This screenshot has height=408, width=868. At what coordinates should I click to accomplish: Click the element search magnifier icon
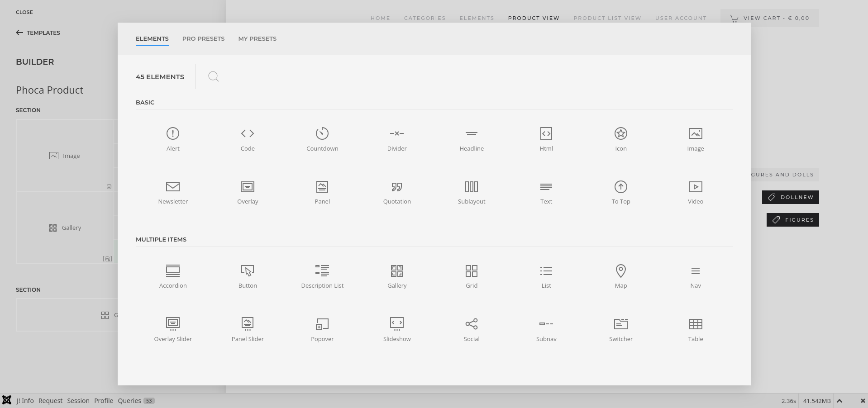pyautogui.click(x=213, y=77)
